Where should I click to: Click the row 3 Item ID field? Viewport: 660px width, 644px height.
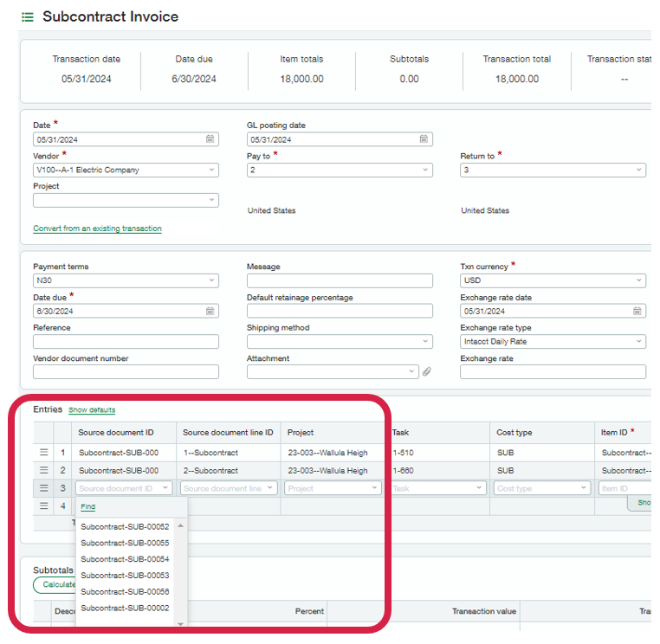point(624,488)
